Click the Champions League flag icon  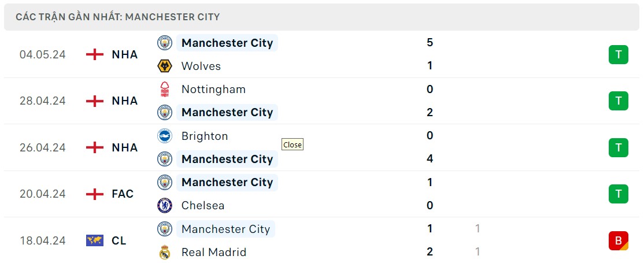pyautogui.click(x=94, y=240)
